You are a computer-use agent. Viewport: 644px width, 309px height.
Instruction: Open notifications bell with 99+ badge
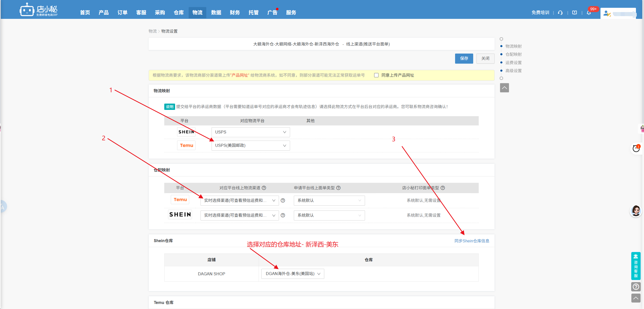click(589, 13)
